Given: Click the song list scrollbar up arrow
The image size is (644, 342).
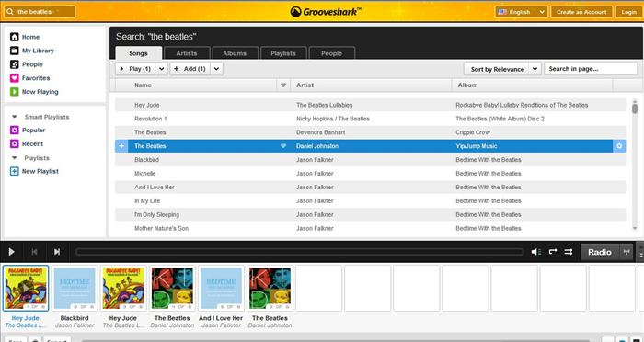Looking at the screenshot, I should click(x=635, y=101).
